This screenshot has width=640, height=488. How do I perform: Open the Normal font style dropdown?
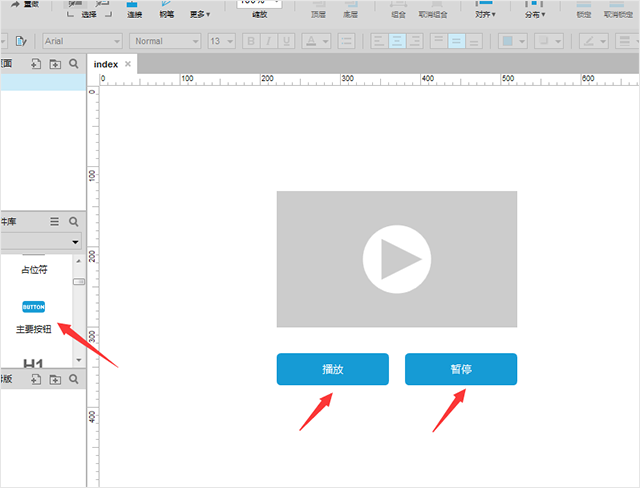[165, 41]
